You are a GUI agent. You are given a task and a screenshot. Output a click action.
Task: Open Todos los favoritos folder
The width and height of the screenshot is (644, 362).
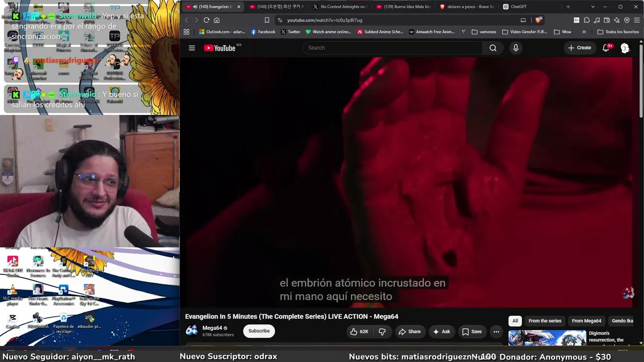(x=618, y=32)
